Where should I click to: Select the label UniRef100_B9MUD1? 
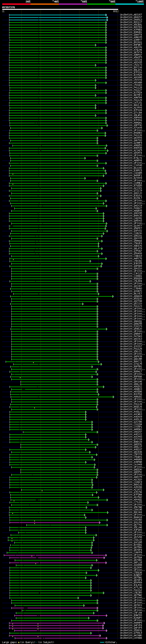131,32
